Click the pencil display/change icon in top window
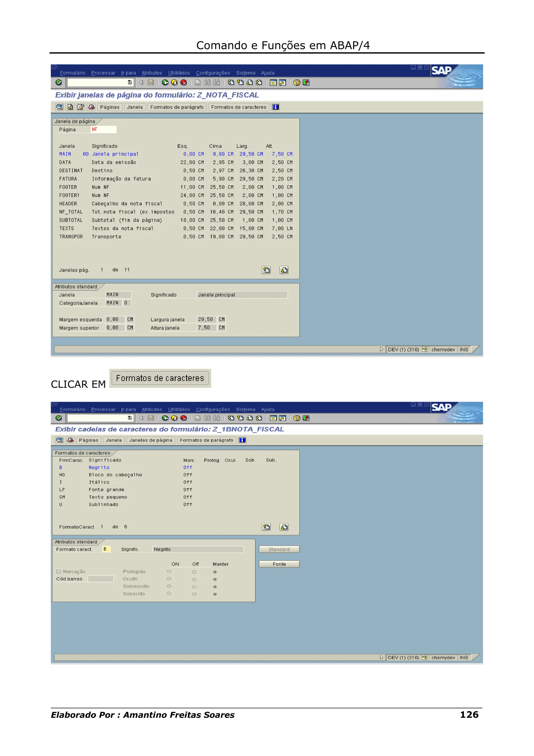Image resolution: width=534 pixels, height=756 pixels. coord(81,107)
